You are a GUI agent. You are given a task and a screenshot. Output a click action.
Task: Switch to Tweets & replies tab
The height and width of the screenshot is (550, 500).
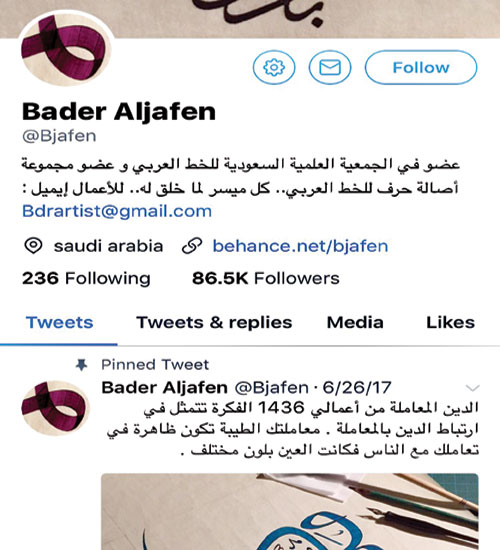(x=214, y=323)
